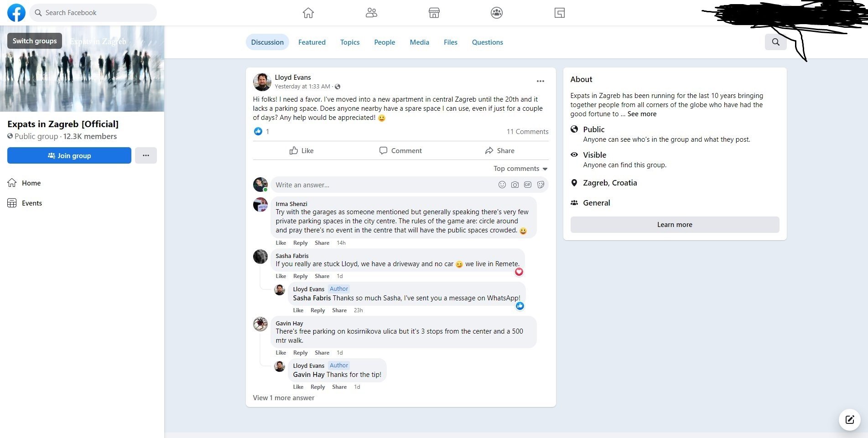The height and width of the screenshot is (438, 868).
Task: Click the emoji icon in answer box
Action: tap(502, 185)
